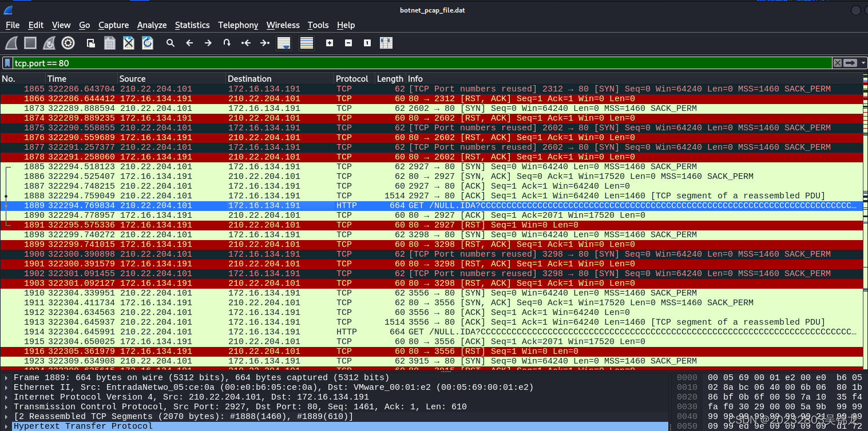Screen dimensions: 868x431
Task: Sort by the Source column header
Action: 171,79
